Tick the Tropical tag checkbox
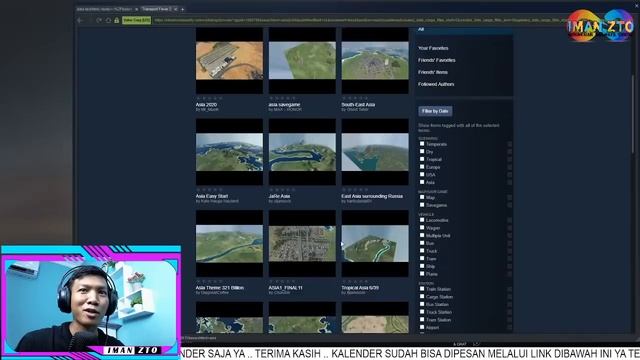Image resolution: width=640 pixels, height=360 pixels. [x=422, y=159]
